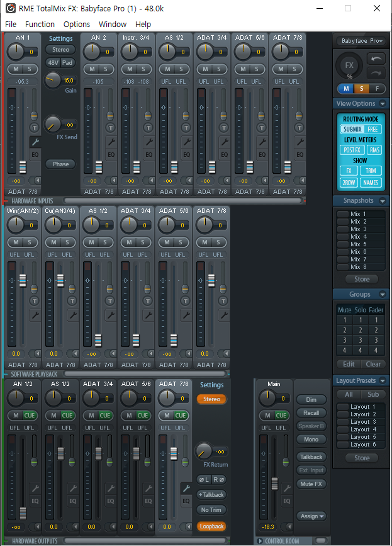This screenshot has height=546, width=392.
Task: Click the AN 1 Gain knob
Action: click(x=52, y=81)
